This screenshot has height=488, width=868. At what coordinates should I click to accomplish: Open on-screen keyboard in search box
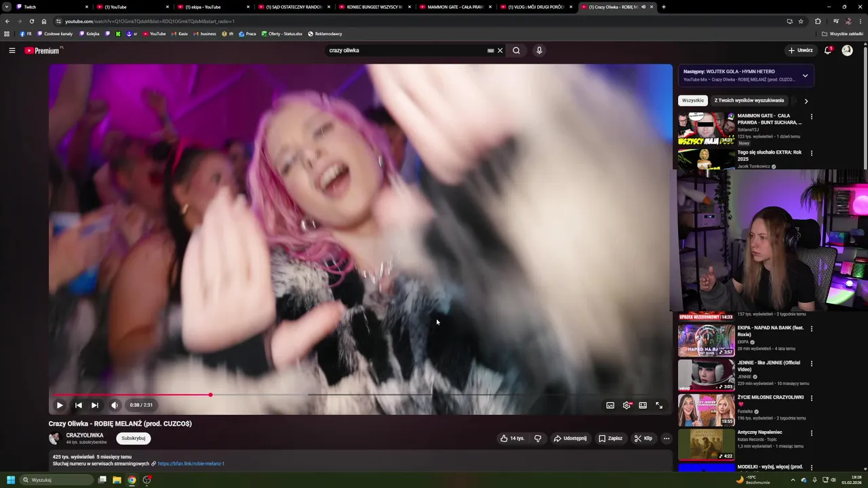490,50
